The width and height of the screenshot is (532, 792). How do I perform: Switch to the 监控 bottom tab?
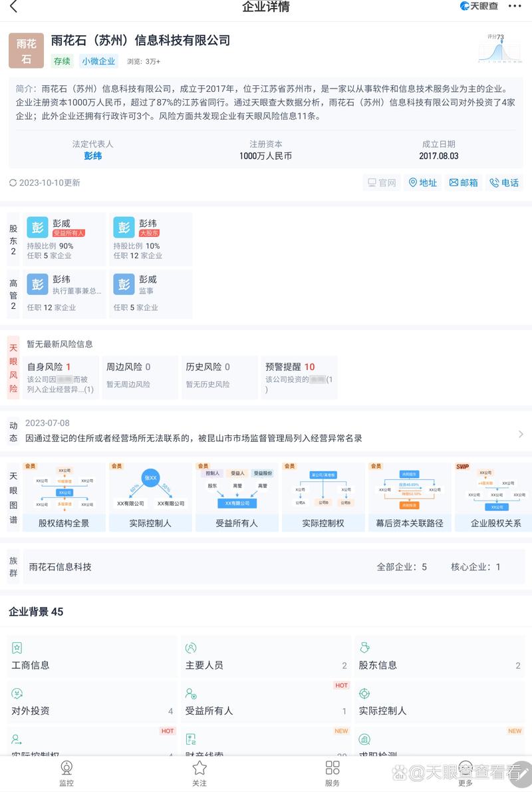click(66, 773)
